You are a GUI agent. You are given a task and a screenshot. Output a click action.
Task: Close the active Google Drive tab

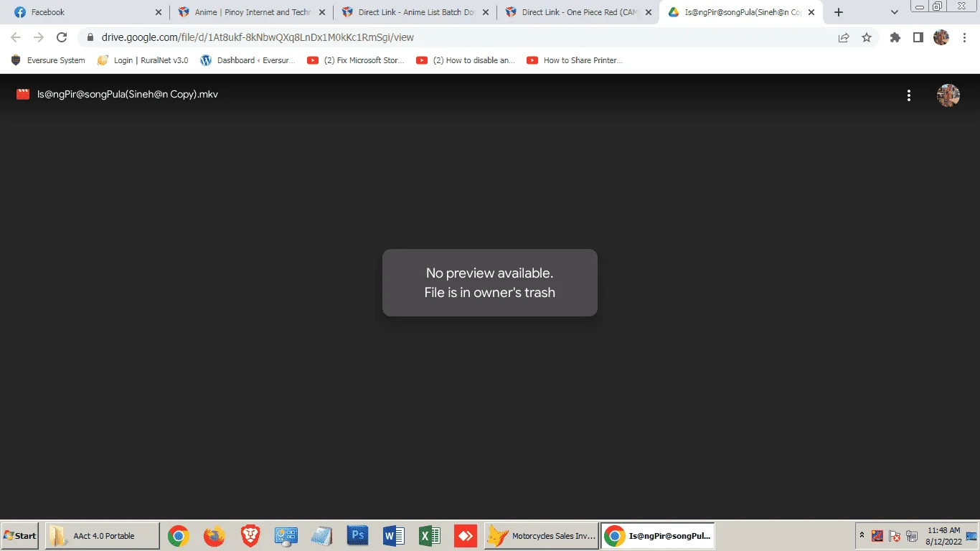[812, 12]
